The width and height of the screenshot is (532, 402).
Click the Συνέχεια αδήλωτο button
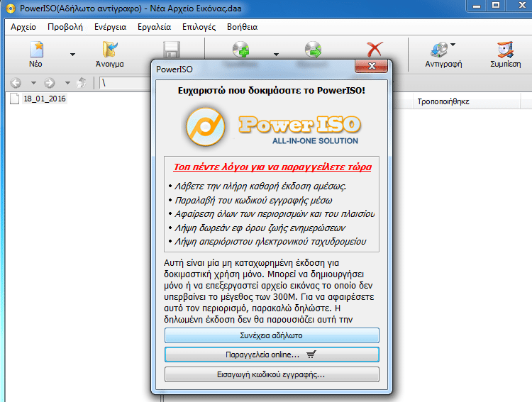(x=272, y=335)
